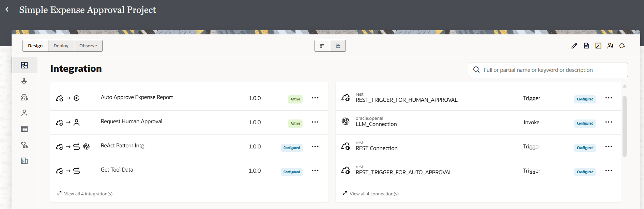Click Active badge of Request Human Approval
Screen dimensions: 644x209
pyautogui.click(x=295, y=123)
